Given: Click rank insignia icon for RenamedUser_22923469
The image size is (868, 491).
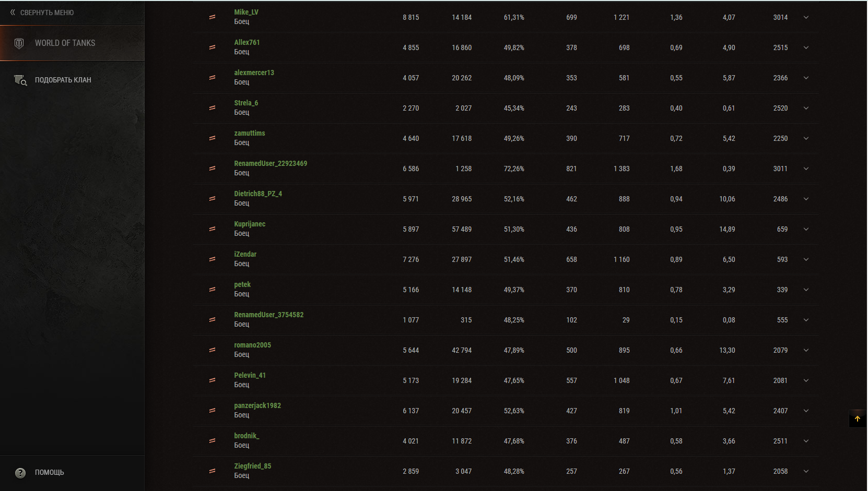Looking at the screenshot, I should (x=212, y=169).
